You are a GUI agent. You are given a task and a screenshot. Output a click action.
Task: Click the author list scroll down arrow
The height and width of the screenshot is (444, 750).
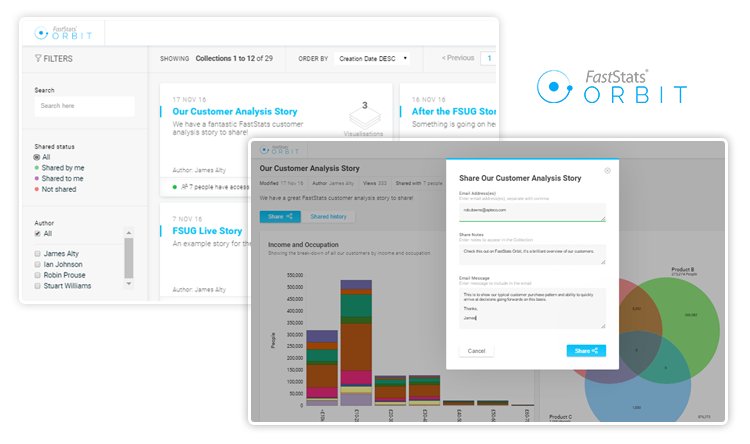tap(129, 284)
